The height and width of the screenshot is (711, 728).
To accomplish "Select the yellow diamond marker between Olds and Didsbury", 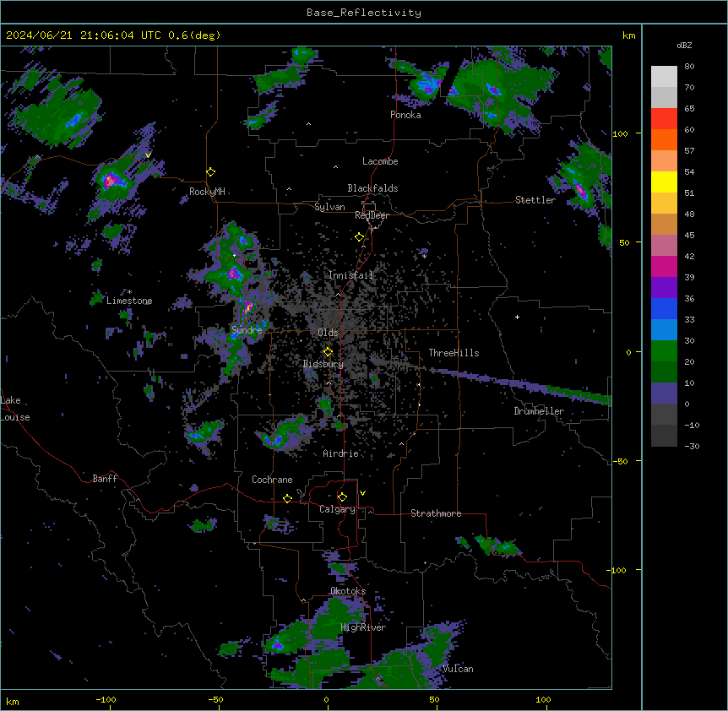I will tap(329, 351).
